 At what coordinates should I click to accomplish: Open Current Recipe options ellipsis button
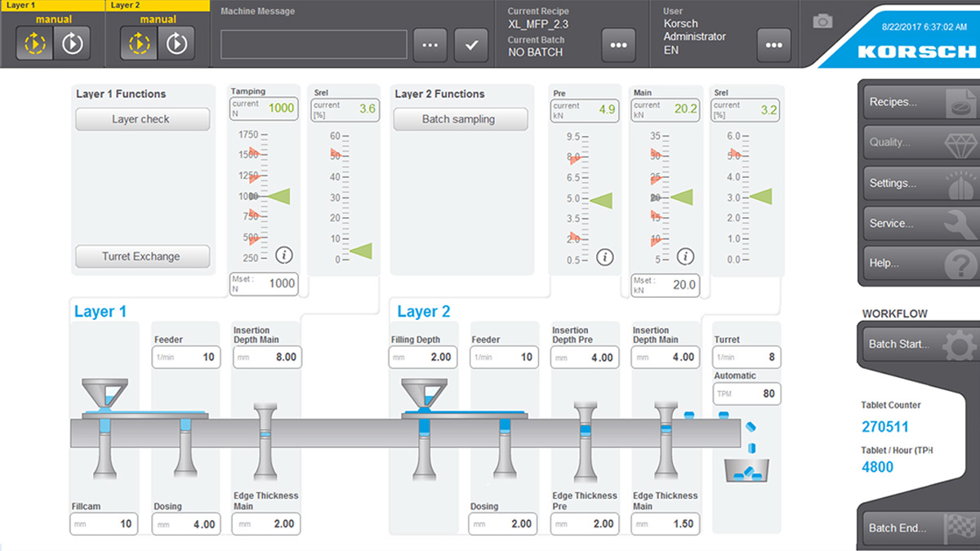pyautogui.click(x=618, y=45)
